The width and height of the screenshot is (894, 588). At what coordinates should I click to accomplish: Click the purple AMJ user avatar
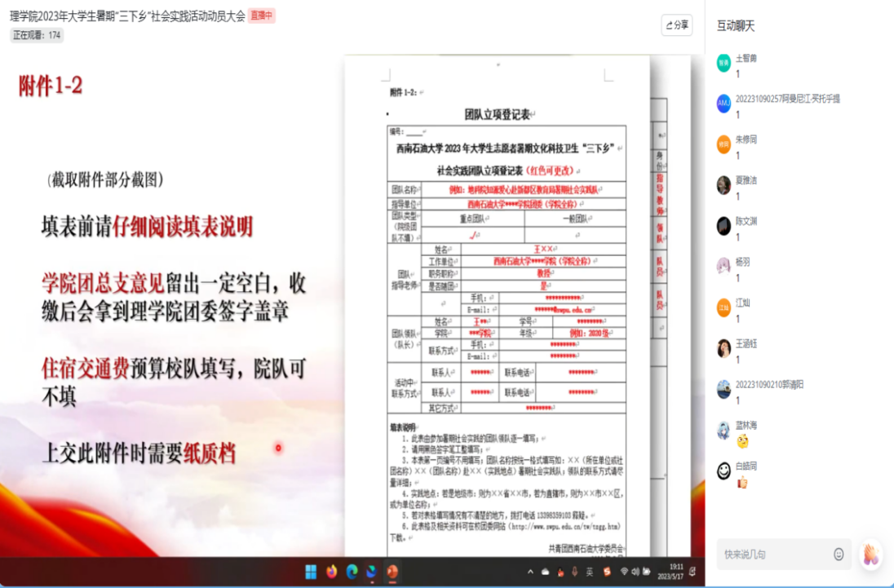point(724,104)
